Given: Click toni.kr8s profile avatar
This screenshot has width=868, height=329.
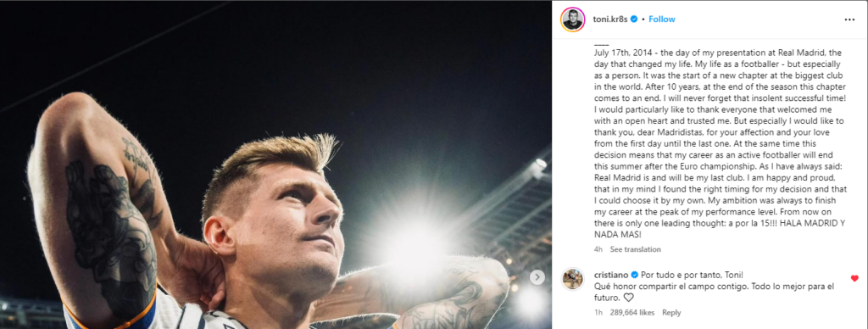Looking at the screenshot, I should pos(572,20).
